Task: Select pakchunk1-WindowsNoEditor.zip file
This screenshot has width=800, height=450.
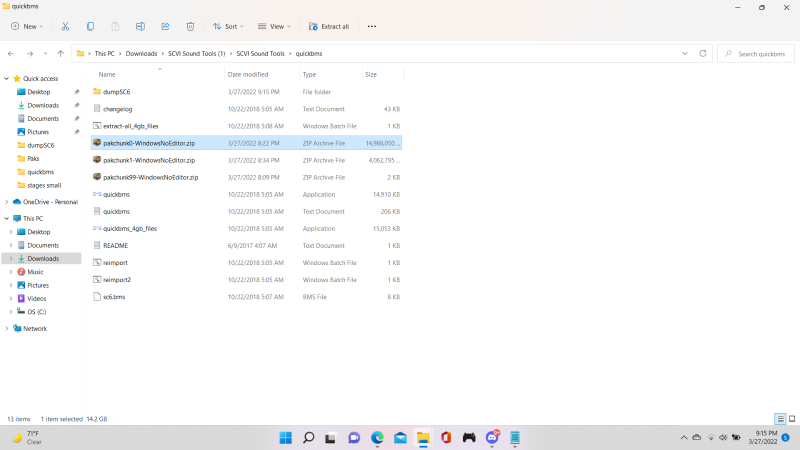Action: pos(246,160)
